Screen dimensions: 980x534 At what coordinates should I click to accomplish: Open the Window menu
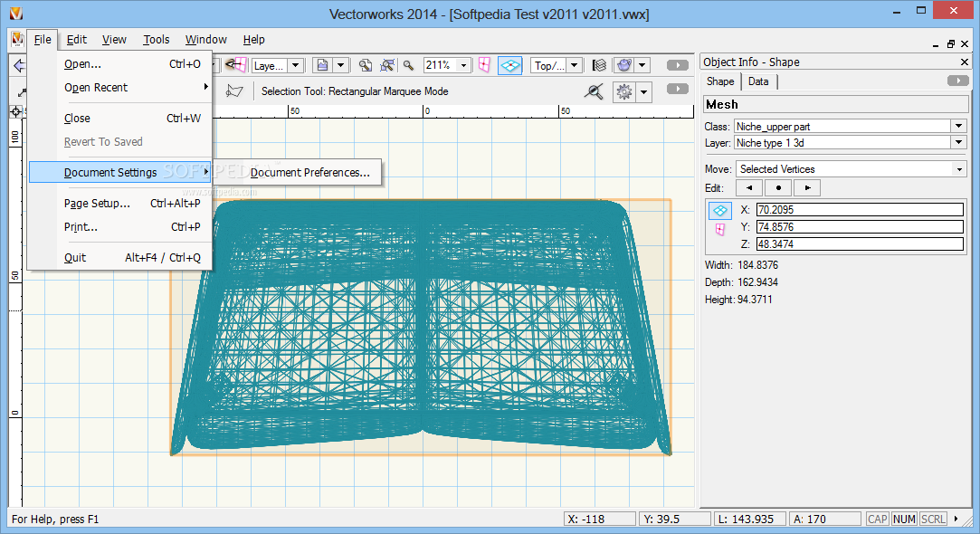(205, 40)
